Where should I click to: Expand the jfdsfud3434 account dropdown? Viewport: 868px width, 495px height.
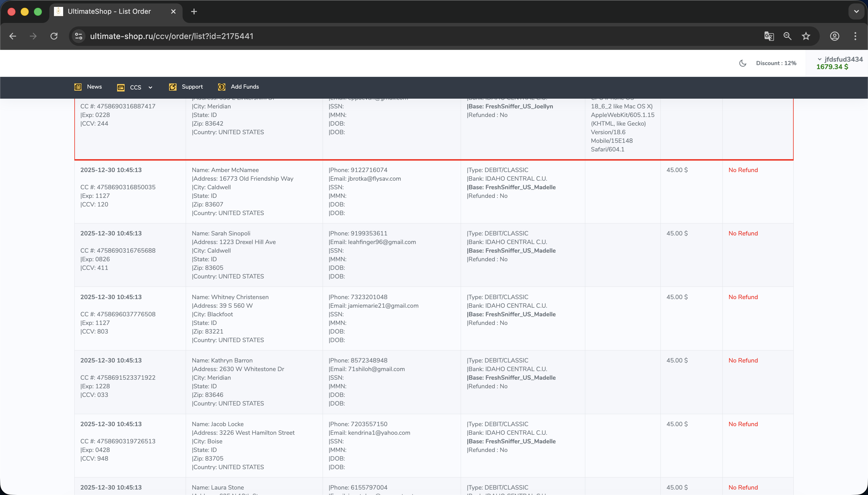[839, 59]
